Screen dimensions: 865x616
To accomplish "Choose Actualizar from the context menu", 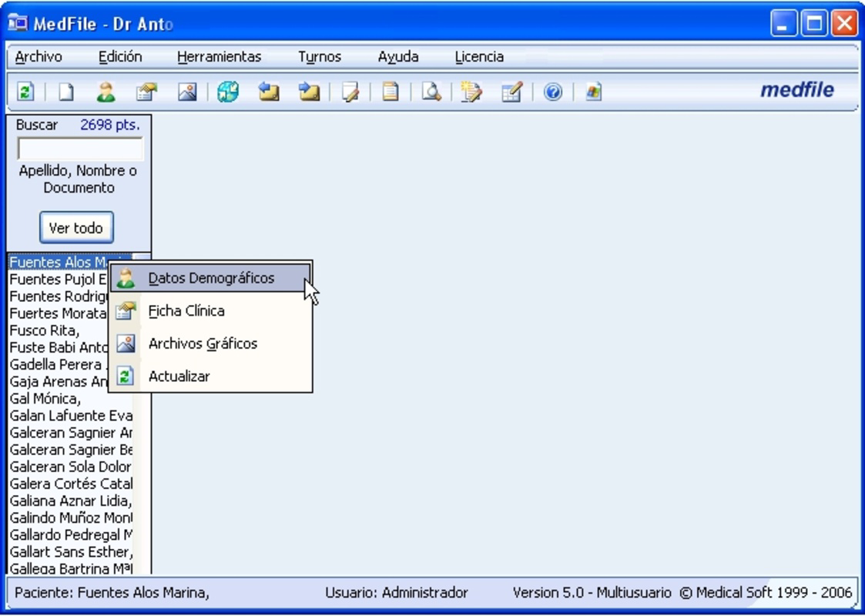I will point(210,377).
